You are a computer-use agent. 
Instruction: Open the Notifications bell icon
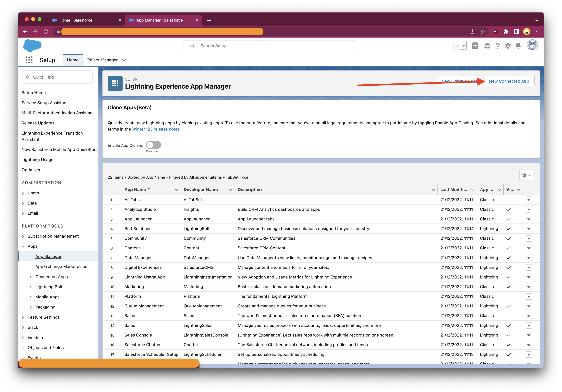pos(518,46)
